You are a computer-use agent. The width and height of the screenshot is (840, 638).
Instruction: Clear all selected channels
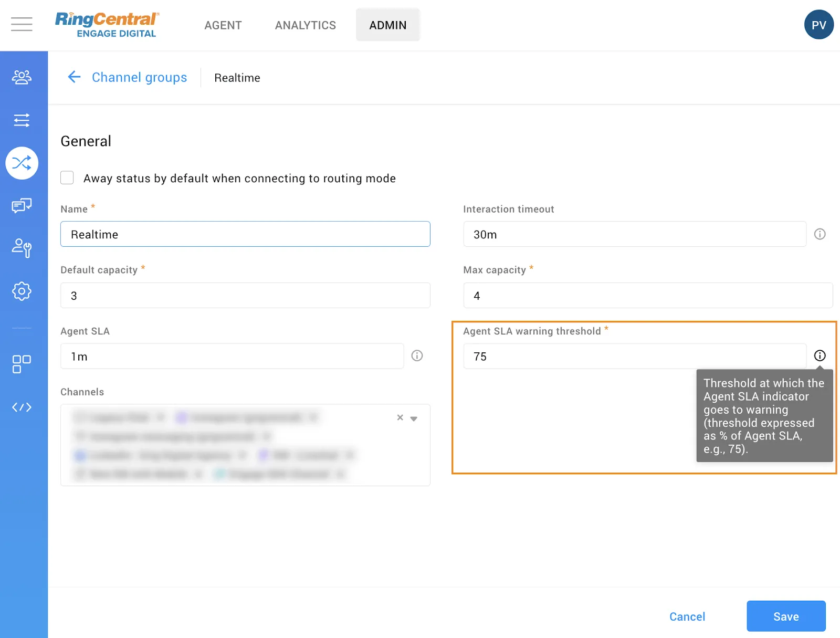coord(400,417)
